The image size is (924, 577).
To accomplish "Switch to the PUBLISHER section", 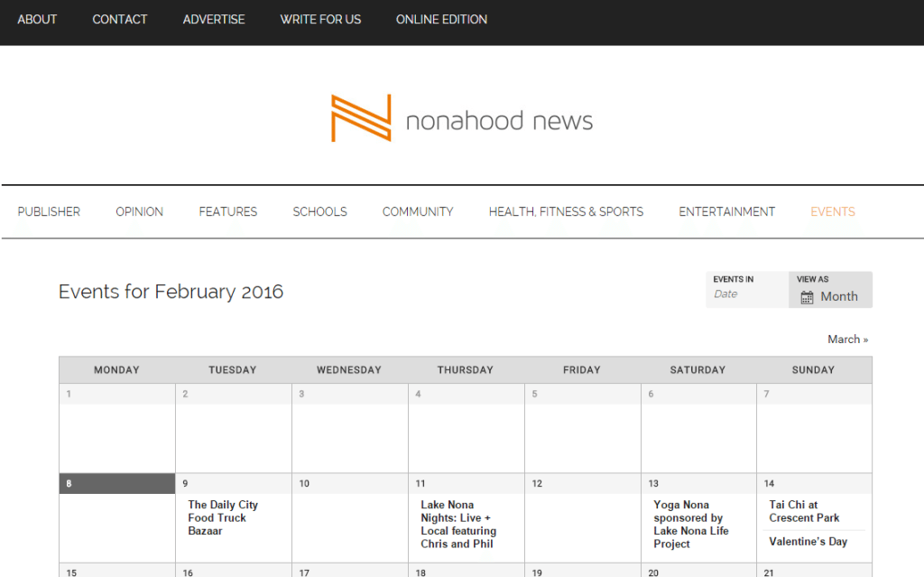I will (x=49, y=211).
